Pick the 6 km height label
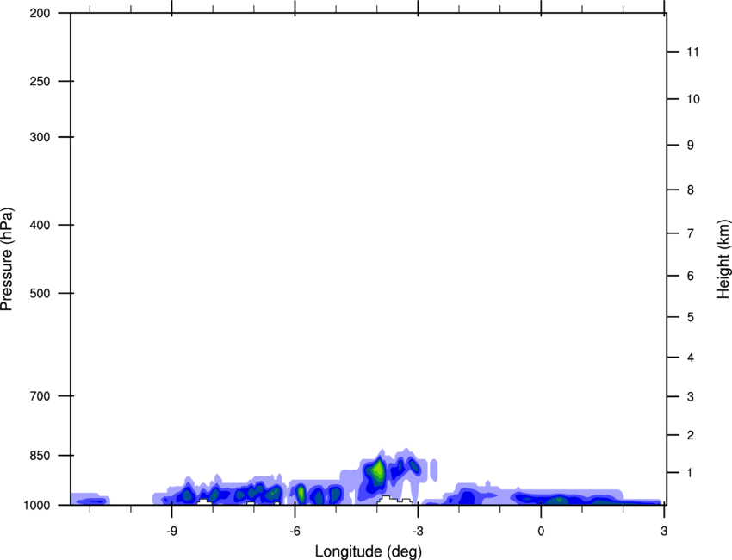This screenshot has height=560, width=732. click(x=690, y=276)
